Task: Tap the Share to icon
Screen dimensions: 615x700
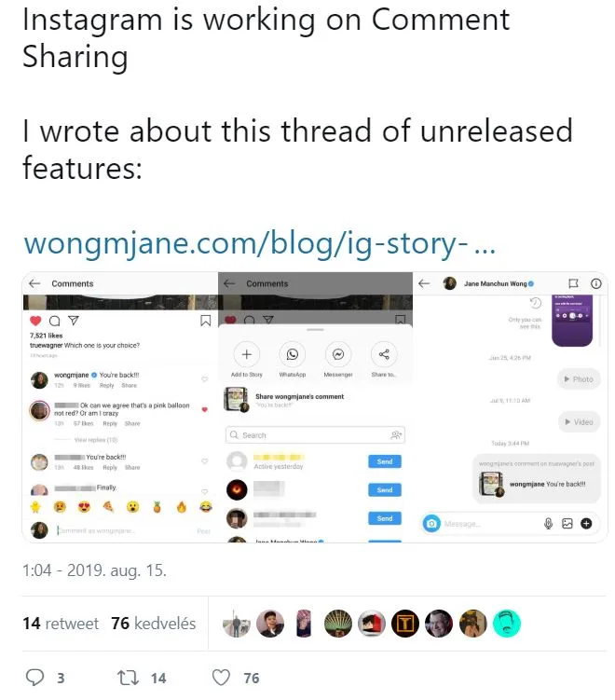Action: coord(384,354)
